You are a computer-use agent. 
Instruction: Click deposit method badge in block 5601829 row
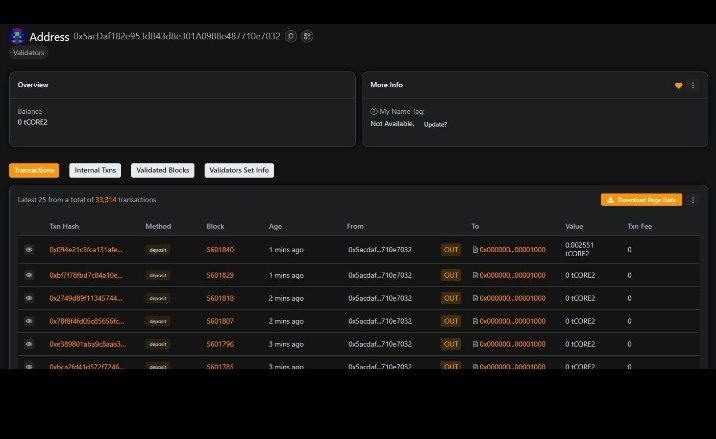[x=158, y=275]
